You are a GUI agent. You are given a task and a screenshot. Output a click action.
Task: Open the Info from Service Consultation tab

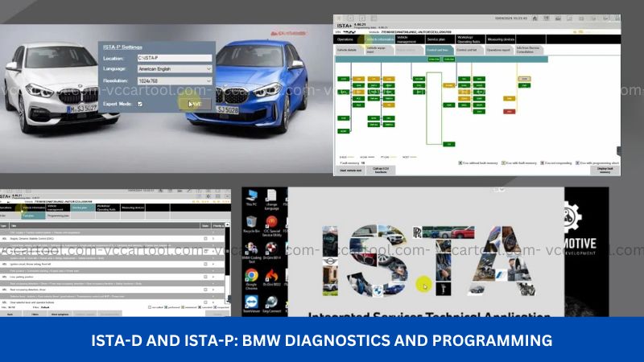click(528, 50)
